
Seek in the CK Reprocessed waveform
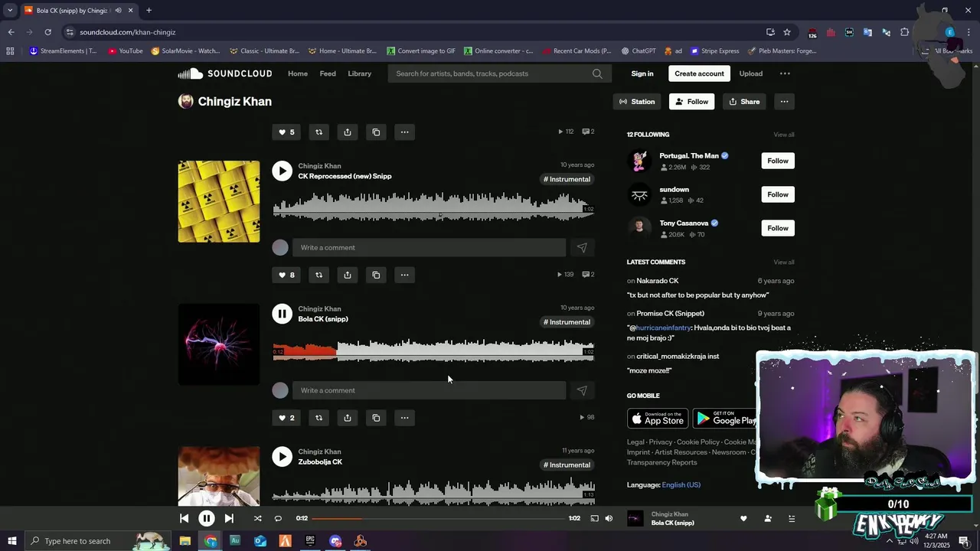(x=433, y=207)
